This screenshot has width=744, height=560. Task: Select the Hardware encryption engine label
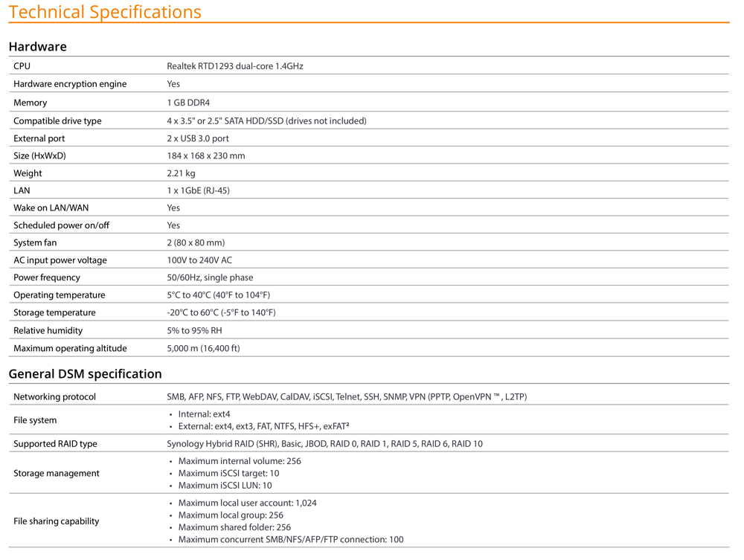pos(70,84)
